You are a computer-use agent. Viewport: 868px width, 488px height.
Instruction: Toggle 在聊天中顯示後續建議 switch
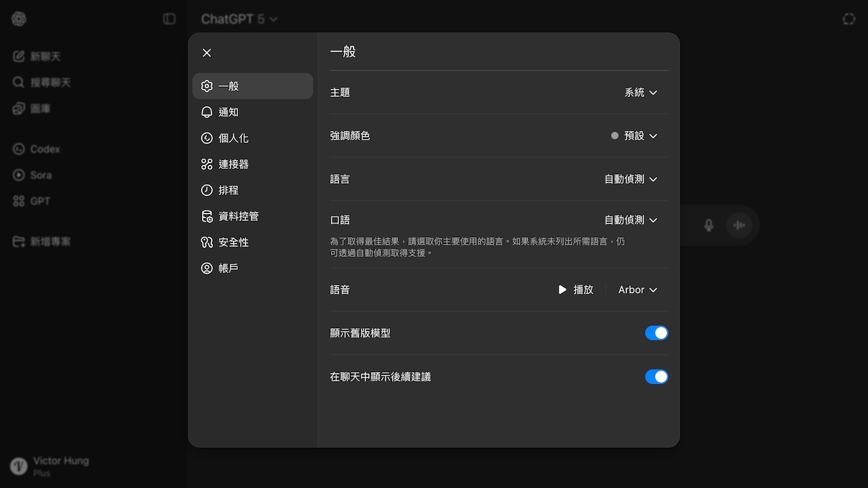pyautogui.click(x=656, y=376)
